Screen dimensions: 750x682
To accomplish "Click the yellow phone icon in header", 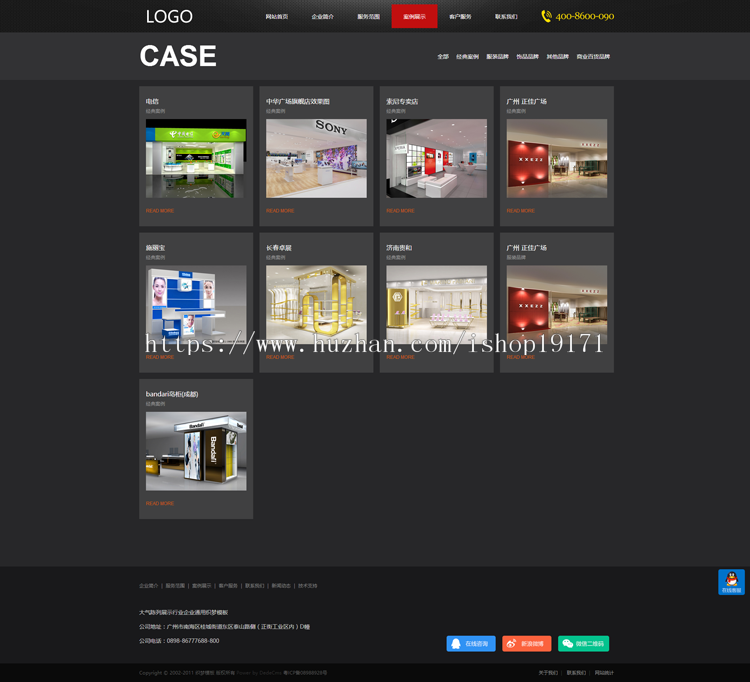I will (x=546, y=16).
